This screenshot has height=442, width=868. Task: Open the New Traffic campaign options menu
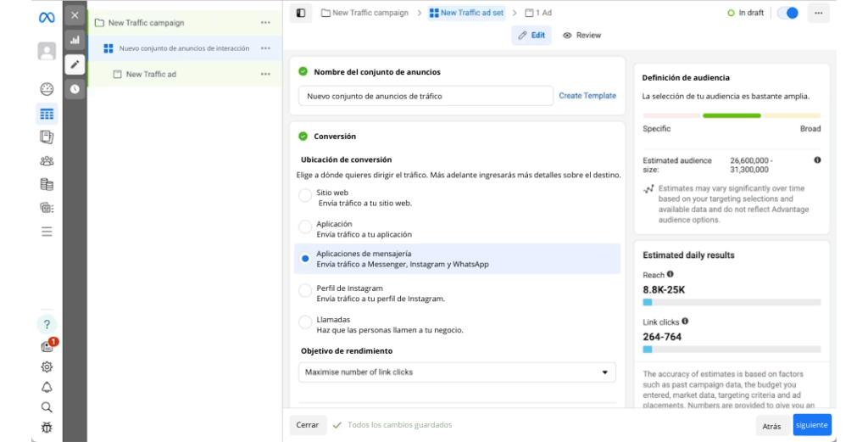click(266, 23)
